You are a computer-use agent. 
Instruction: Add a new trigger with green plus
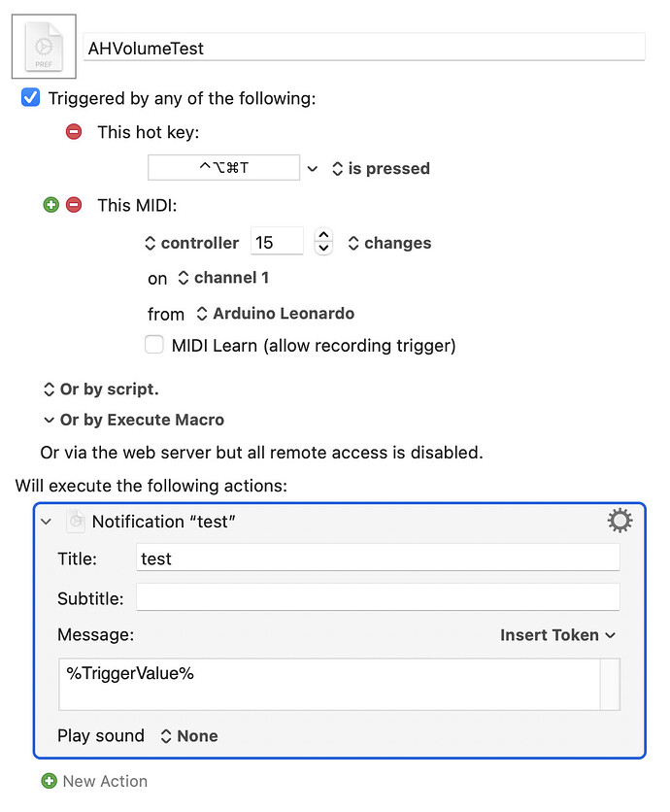click(x=50, y=205)
